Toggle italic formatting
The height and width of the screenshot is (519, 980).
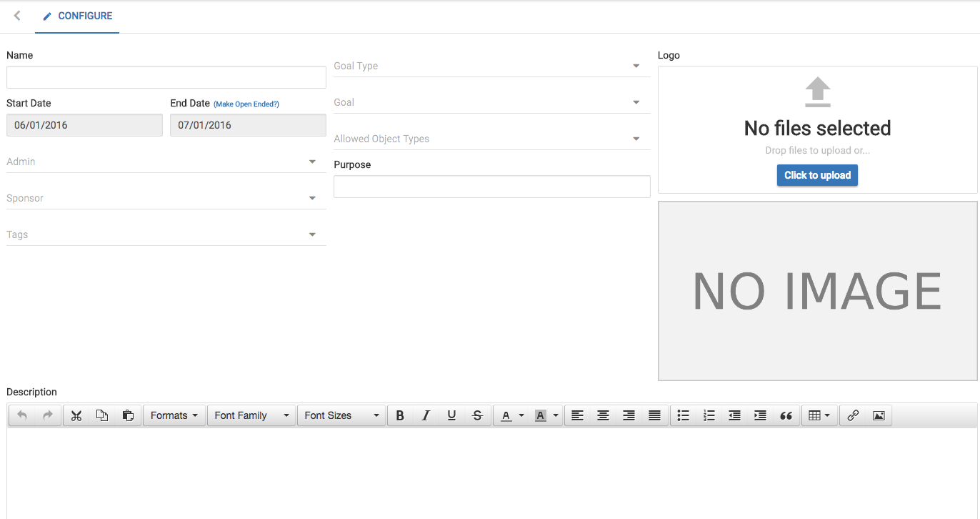pyautogui.click(x=426, y=415)
